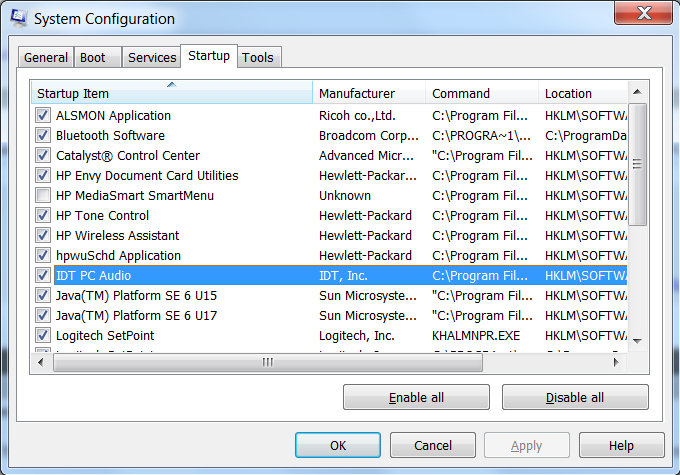Click Unknown manufacturer cell
The width and height of the screenshot is (680, 475).
coord(345,195)
